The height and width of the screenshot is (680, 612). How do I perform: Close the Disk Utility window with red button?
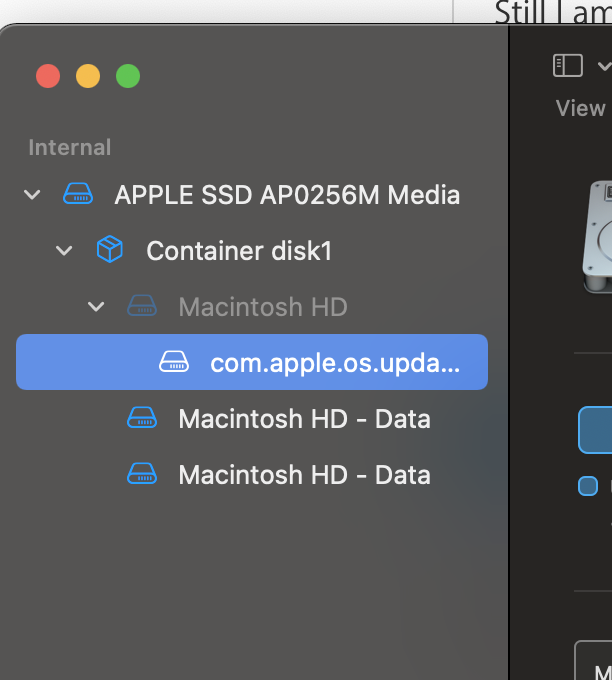click(48, 76)
